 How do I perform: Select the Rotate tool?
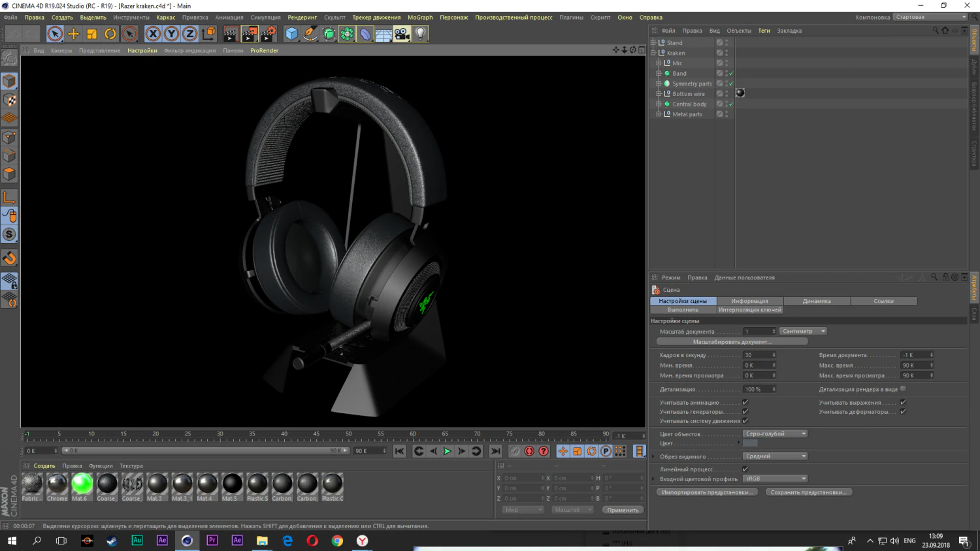(x=110, y=33)
